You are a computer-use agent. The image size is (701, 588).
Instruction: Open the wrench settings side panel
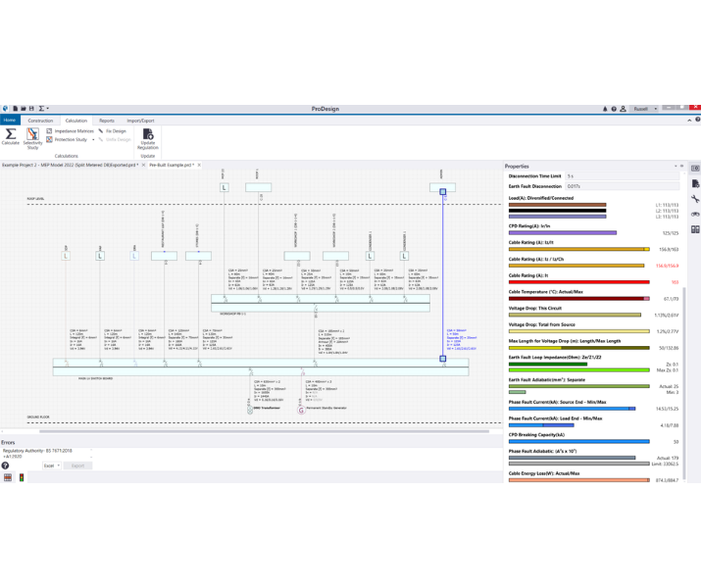(695, 199)
